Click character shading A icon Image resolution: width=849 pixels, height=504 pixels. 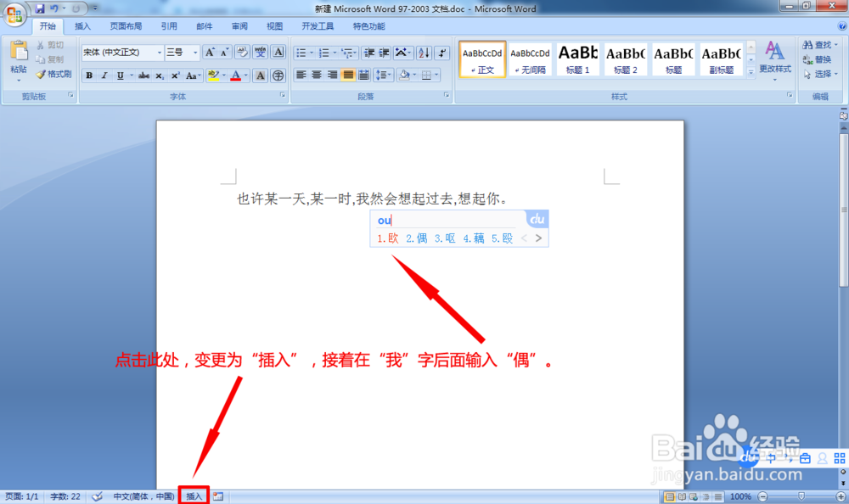tap(261, 76)
